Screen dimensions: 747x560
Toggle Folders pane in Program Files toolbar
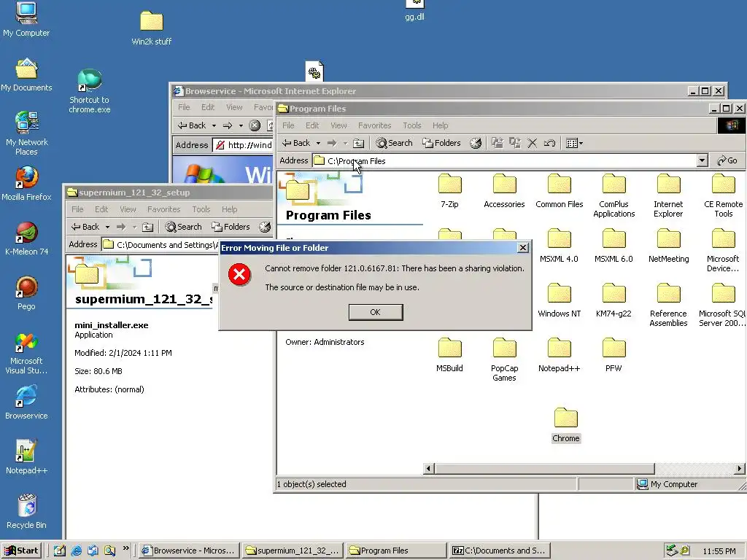441,143
